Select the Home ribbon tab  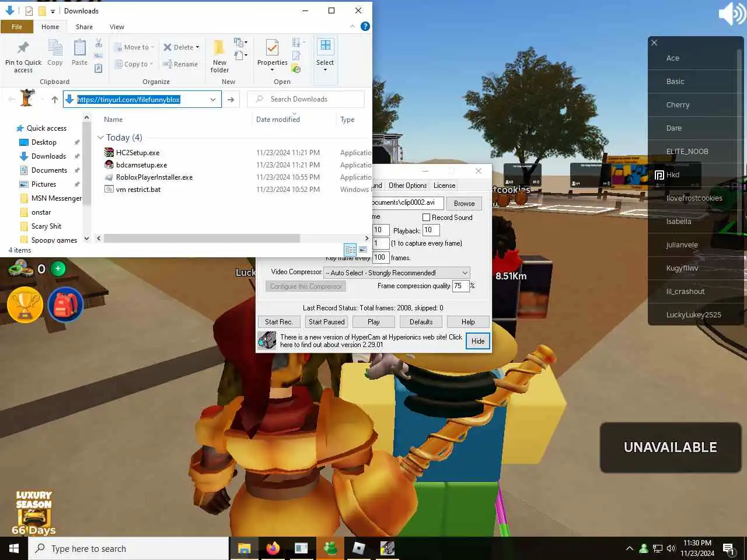50,27
